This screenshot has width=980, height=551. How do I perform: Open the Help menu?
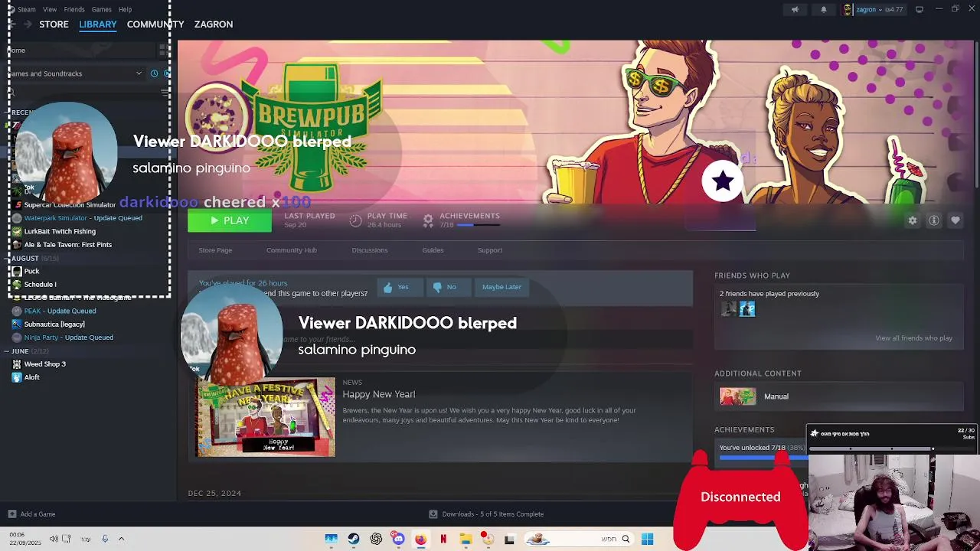coord(125,9)
